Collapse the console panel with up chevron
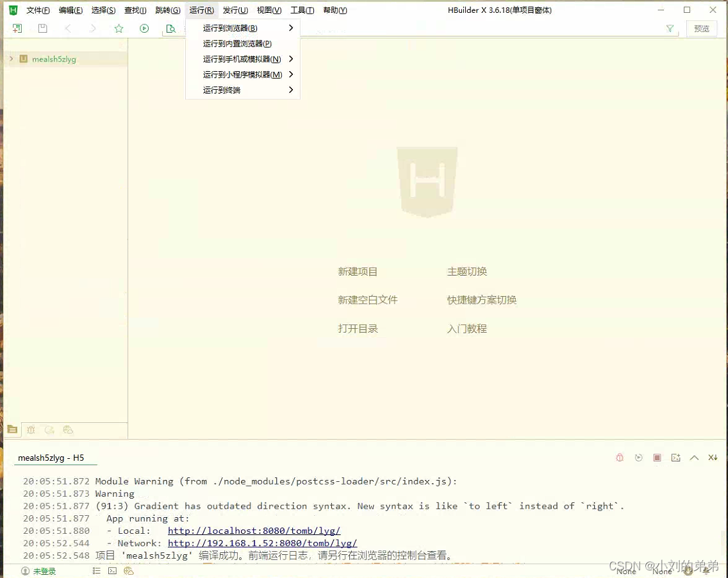Screen dimensions: 728x578 point(694,458)
